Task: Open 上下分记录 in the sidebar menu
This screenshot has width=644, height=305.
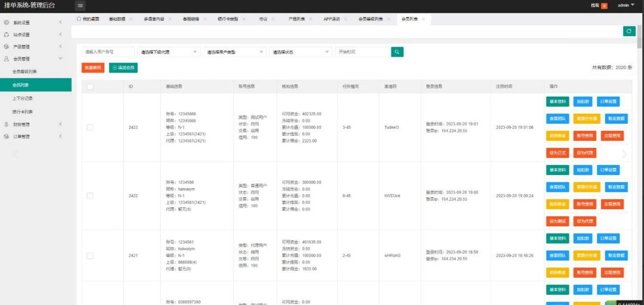Action: point(22,98)
